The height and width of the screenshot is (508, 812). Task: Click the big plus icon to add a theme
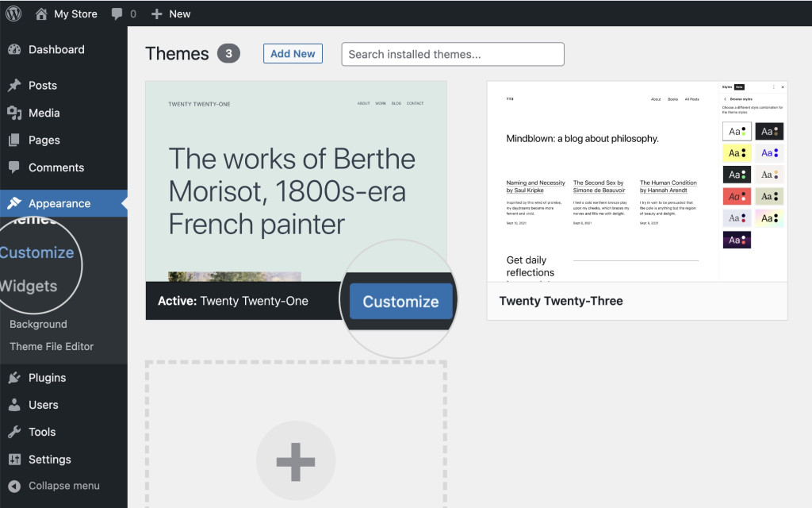(296, 461)
